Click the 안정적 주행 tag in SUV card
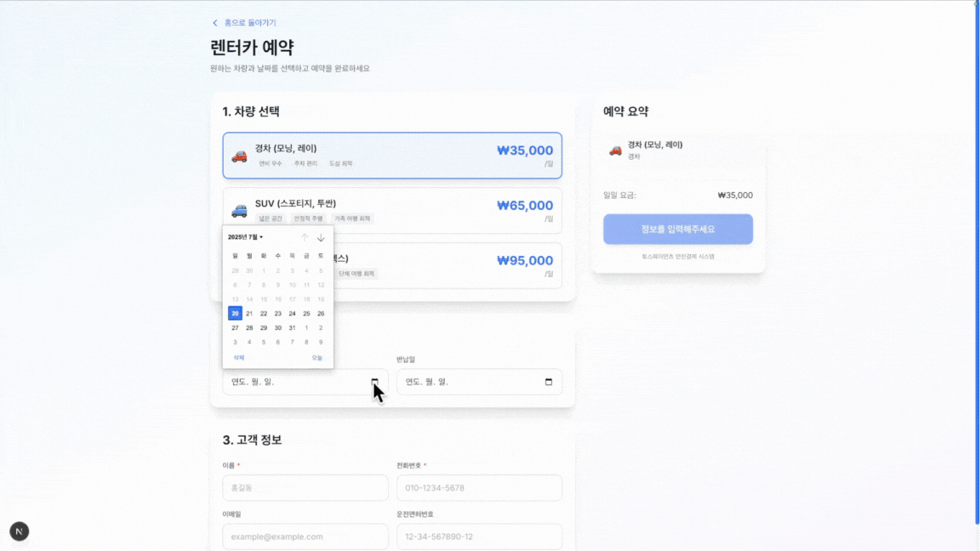Screen dimensions: 980x551 pos(308,219)
